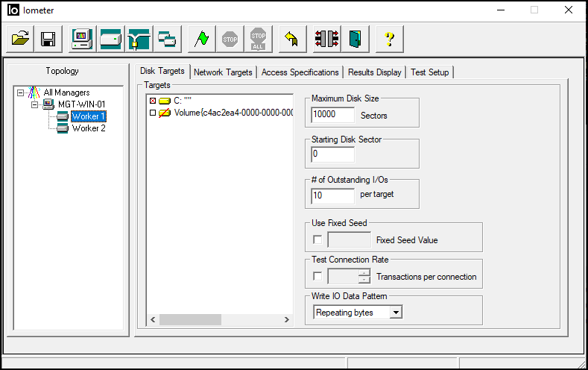Click the Start New Manager computer icon
The width and height of the screenshot is (588, 370).
click(x=82, y=39)
